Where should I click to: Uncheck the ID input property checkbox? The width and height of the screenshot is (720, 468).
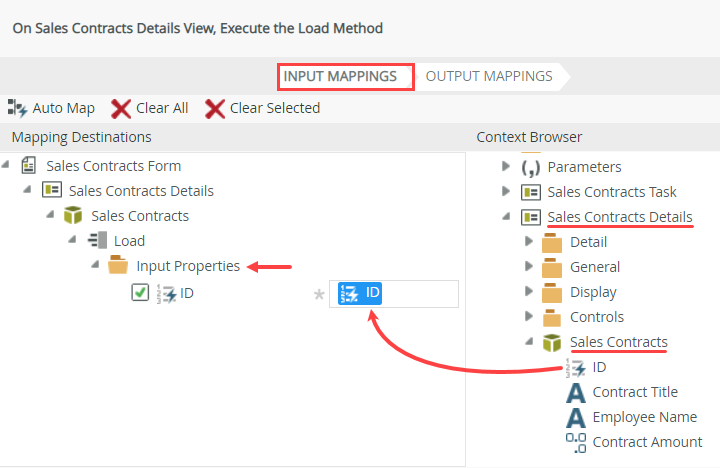coord(140,293)
